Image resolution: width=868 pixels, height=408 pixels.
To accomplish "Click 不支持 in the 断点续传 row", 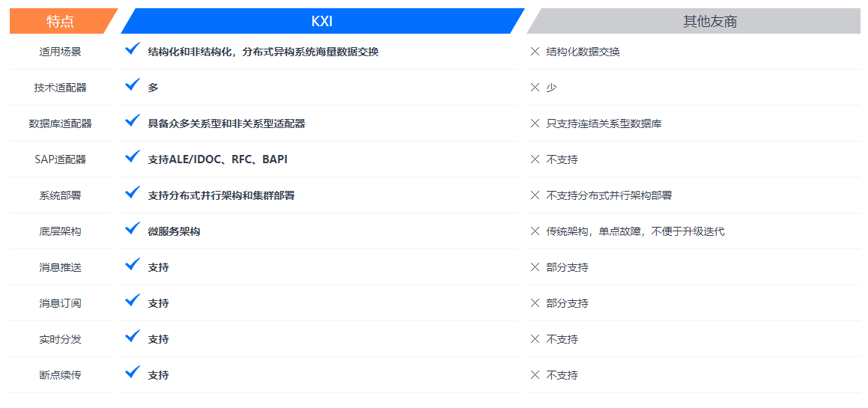I will (x=562, y=375).
